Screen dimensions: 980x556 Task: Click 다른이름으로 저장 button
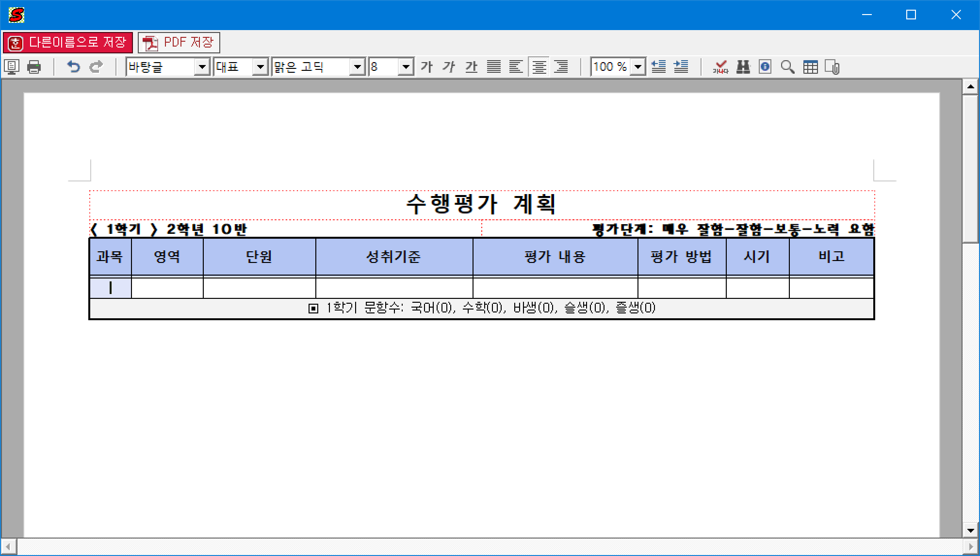tap(68, 43)
